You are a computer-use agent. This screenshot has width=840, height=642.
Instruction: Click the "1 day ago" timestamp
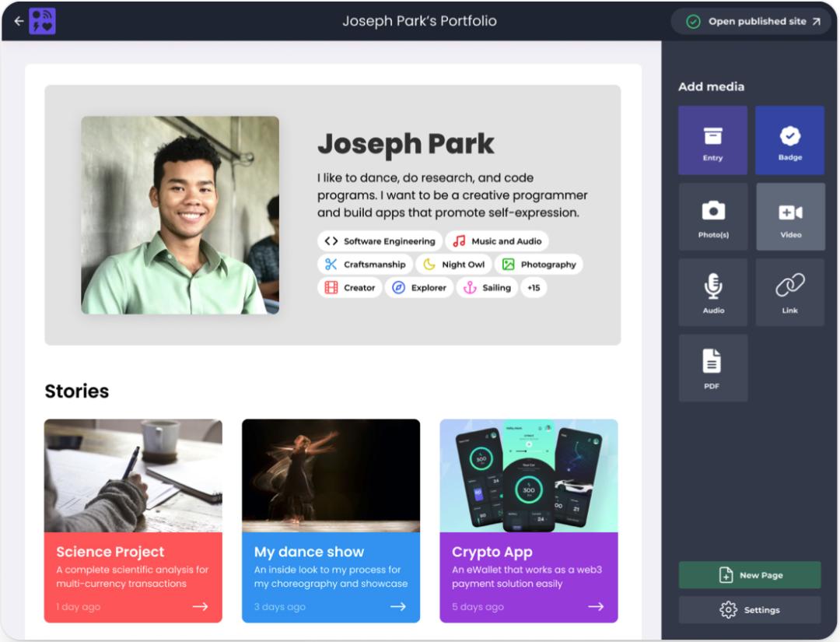(x=79, y=607)
